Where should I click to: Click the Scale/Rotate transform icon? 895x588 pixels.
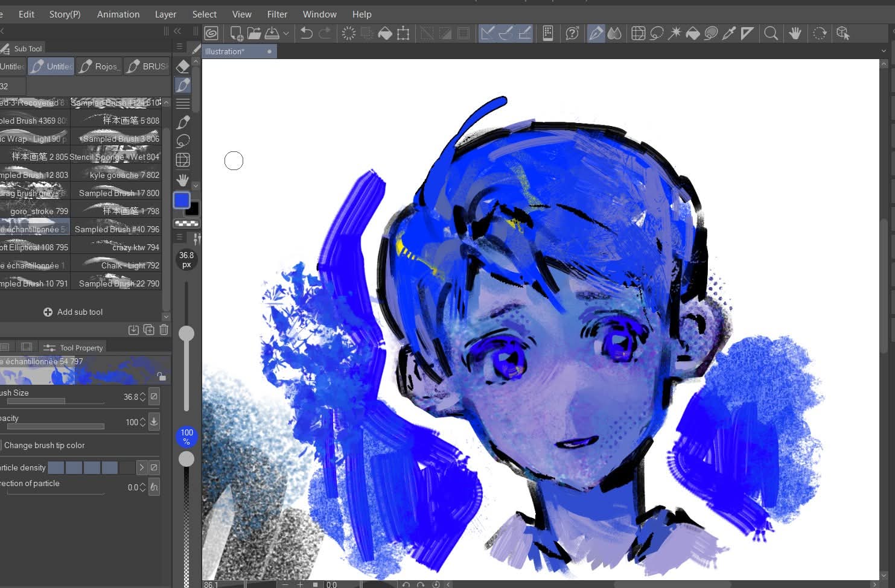pos(403,33)
